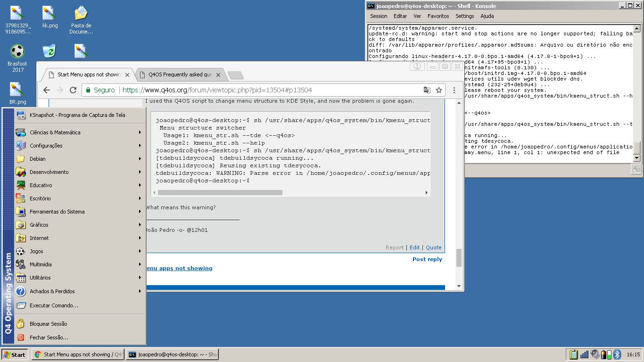This screenshot has width=644, height=362.
Task: Bookmark this page with the star icon
Action: click(x=439, y=90)
